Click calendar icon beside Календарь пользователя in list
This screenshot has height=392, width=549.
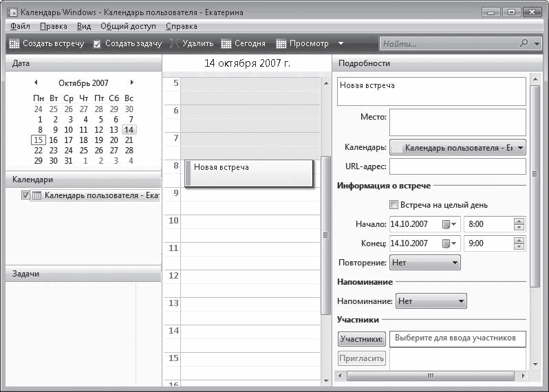[36, 195]
